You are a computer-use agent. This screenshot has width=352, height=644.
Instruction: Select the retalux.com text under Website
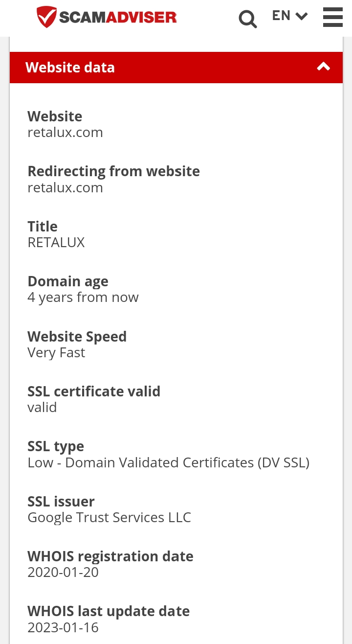click(65, 133)
